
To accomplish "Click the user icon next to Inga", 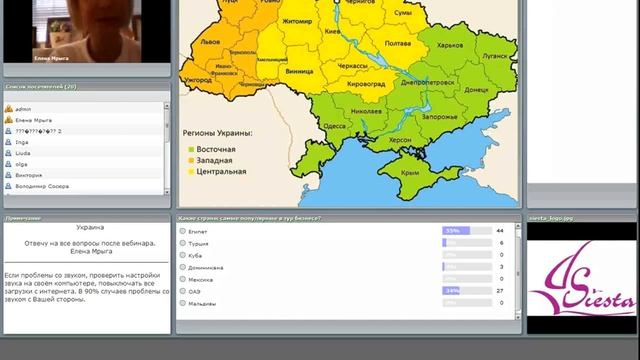I will pos(8,142).
